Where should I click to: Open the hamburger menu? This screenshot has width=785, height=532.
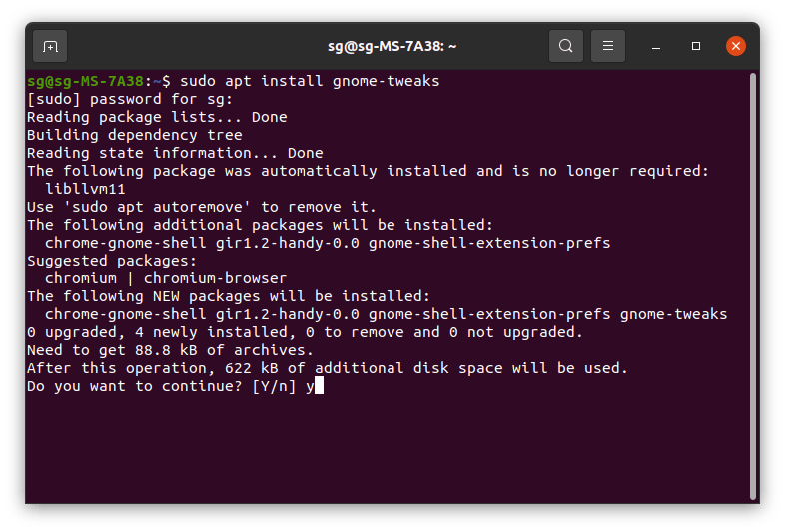coord(608,46)
